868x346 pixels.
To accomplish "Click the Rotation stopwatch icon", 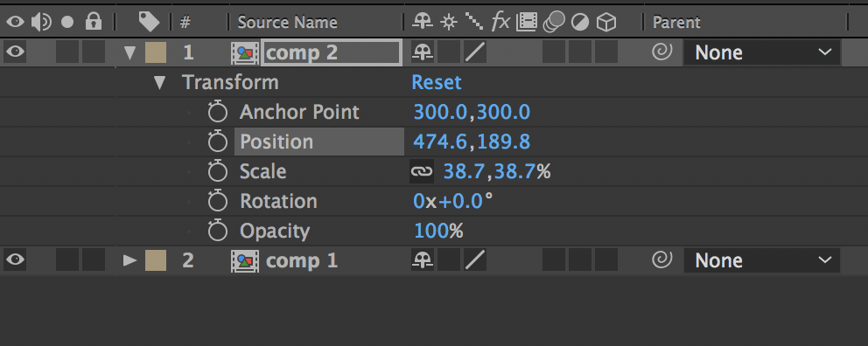I will click(x=218, y=201).
